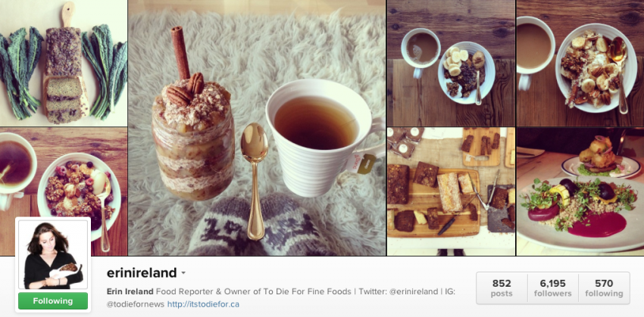Open the 570 following list
Image resolution: width=644 pixels, height=317 pixels.
[x=604, y=288]
